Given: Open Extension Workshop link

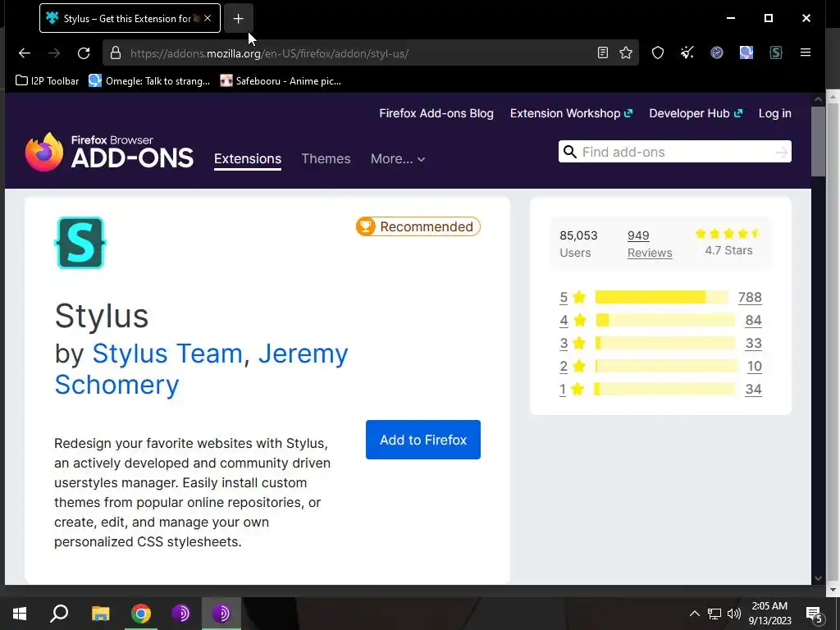Looking at the screenshot, I should pos(571,113).
